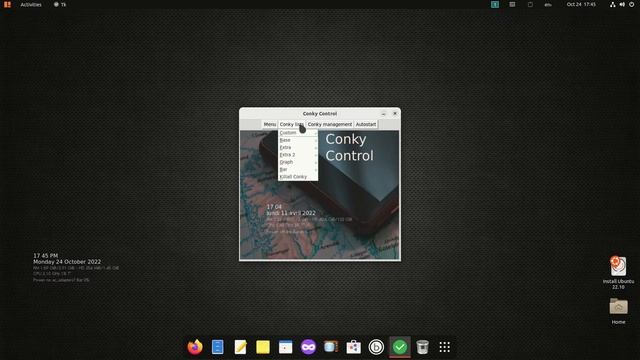Click the grid indicator icon in top bar
Image resolution: width=640 pixels, height=360 pixels.
512,4
